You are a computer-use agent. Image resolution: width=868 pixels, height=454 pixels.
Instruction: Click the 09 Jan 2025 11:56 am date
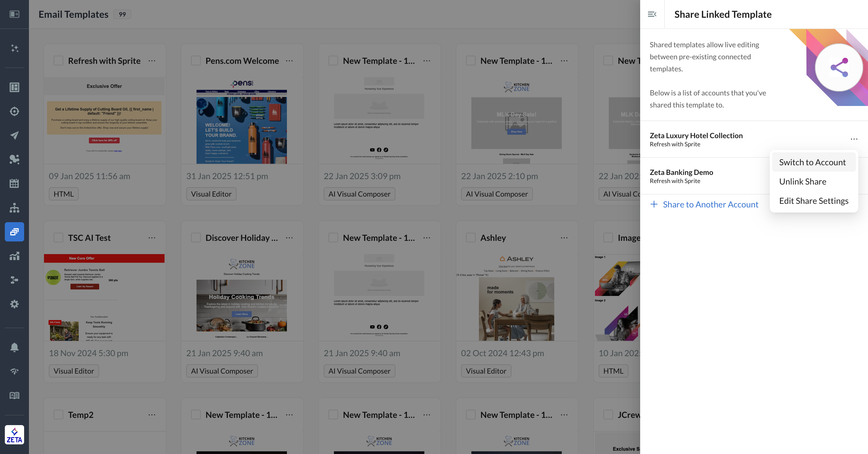89,176
